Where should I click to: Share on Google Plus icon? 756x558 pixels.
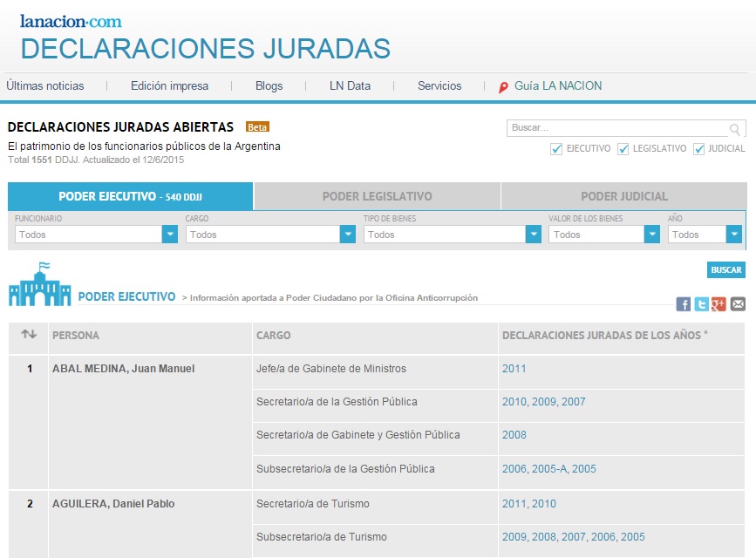click(719, 303)
